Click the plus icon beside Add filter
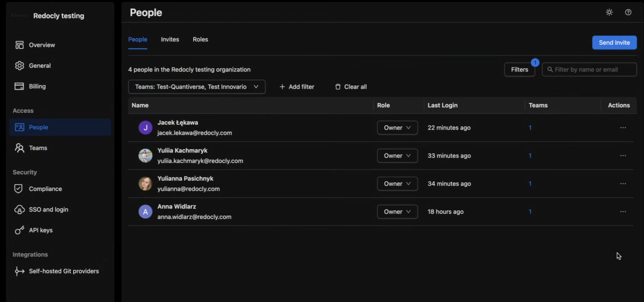644x302 pixels. [282, 87]
